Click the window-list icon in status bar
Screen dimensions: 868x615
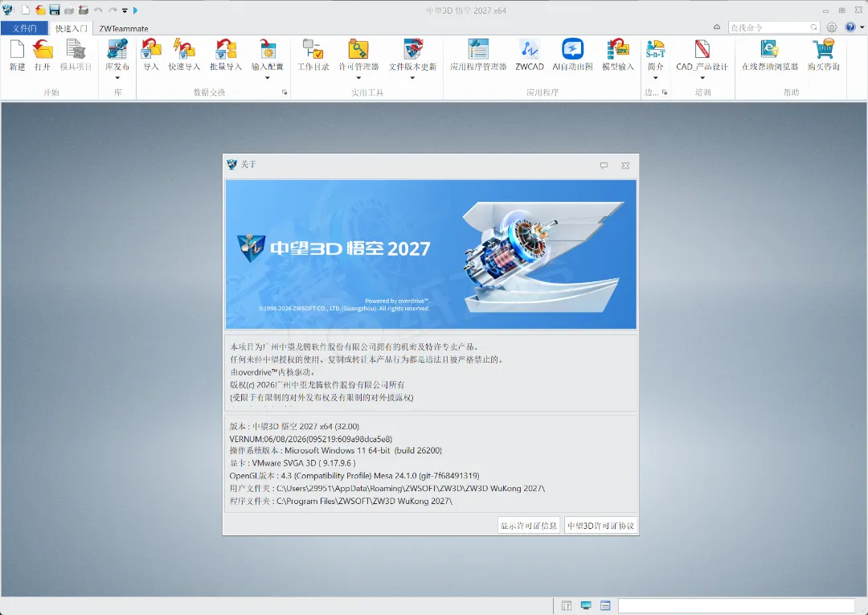[605, 605]
